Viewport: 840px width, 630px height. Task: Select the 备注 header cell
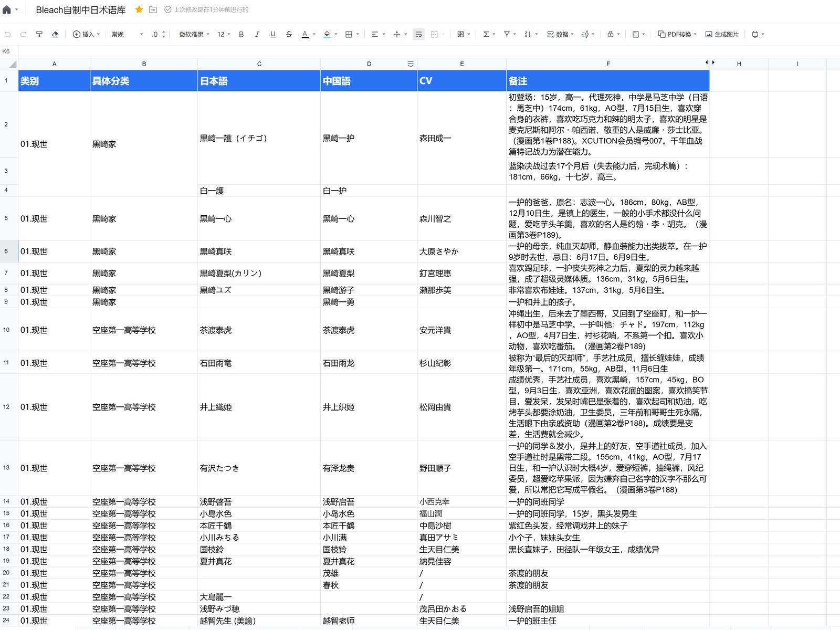[x=608, y=81]
